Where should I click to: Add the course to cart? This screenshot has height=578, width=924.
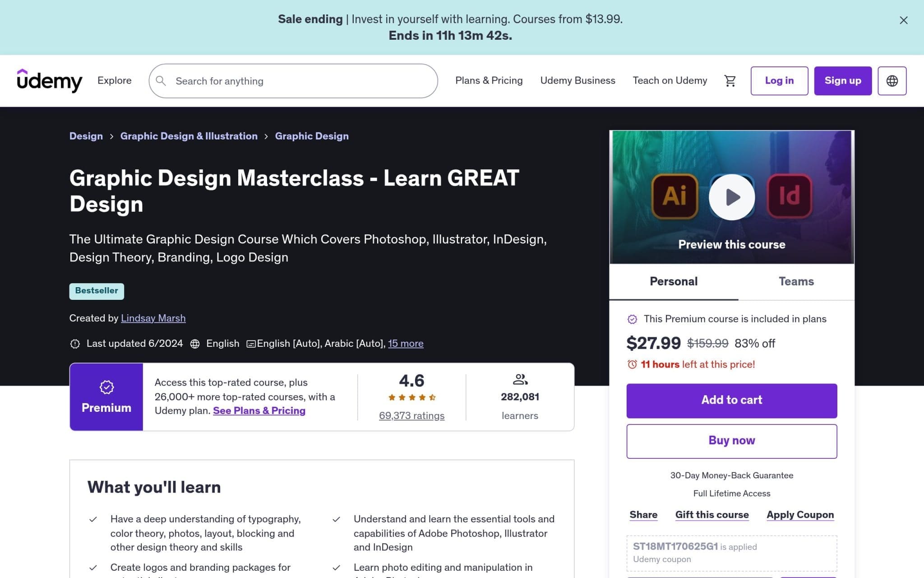click(x=731, y=401)
